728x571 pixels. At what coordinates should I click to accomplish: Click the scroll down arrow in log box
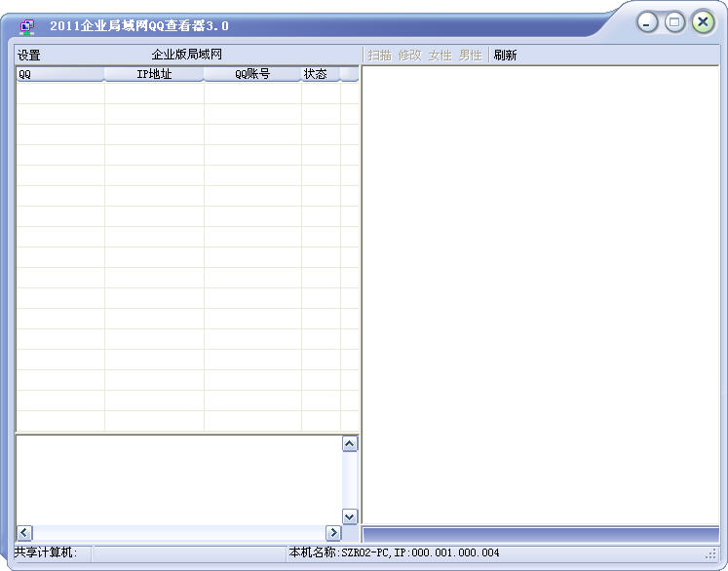[350, 516]
